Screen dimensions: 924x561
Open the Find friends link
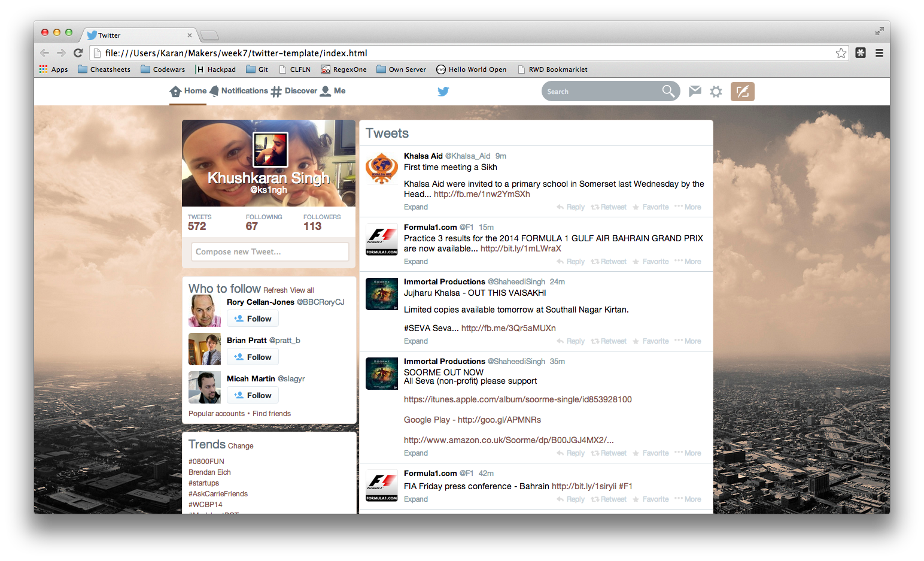coord(272,414)
